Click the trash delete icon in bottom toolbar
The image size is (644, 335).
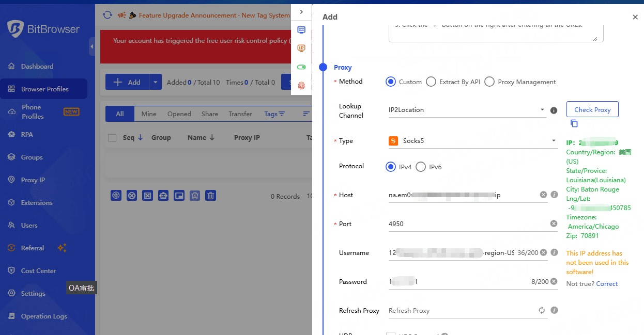tap(211, 195)
